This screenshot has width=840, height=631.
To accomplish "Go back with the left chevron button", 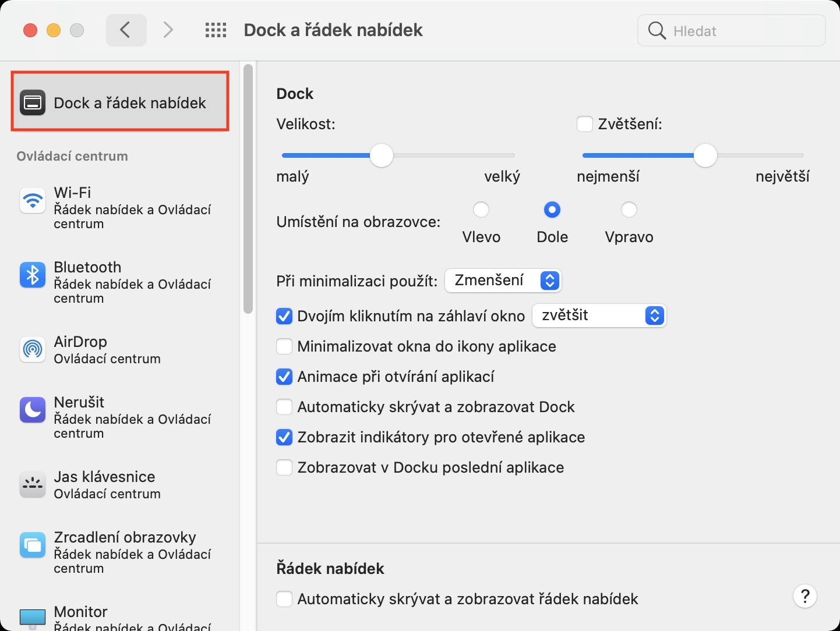I will (x=126, y=30).
